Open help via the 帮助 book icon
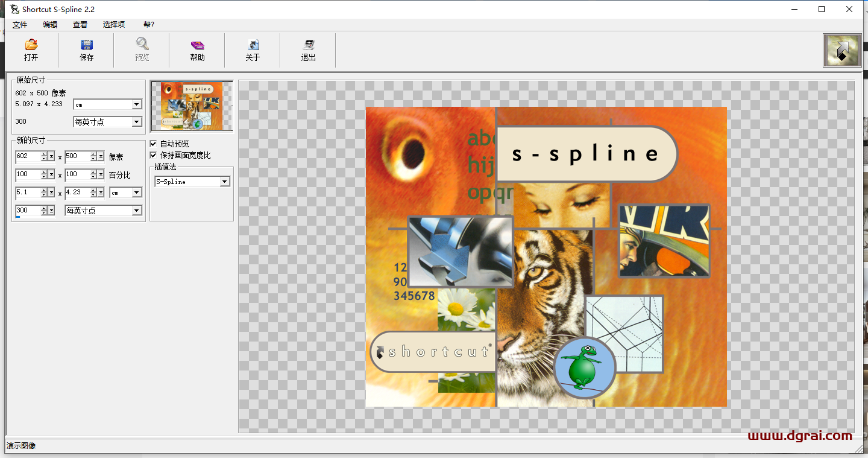Image resolution: width=868 pixels, height=458 pixels. click(x=198, y=45)
